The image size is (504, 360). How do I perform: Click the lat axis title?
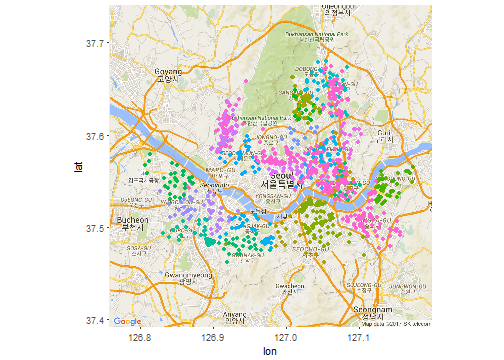pyautogui.click(x=78, y=166)
